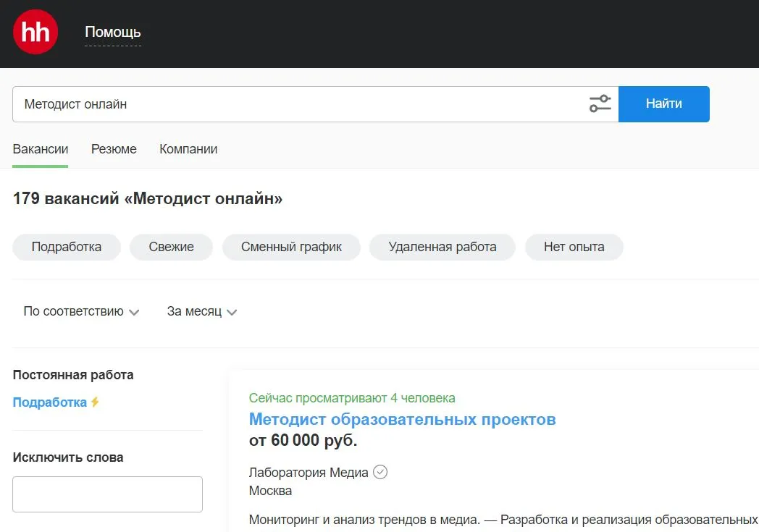Click the 179 вакансий results heading
The width and height of the screenshot is (759, 532).
[148, 198]
